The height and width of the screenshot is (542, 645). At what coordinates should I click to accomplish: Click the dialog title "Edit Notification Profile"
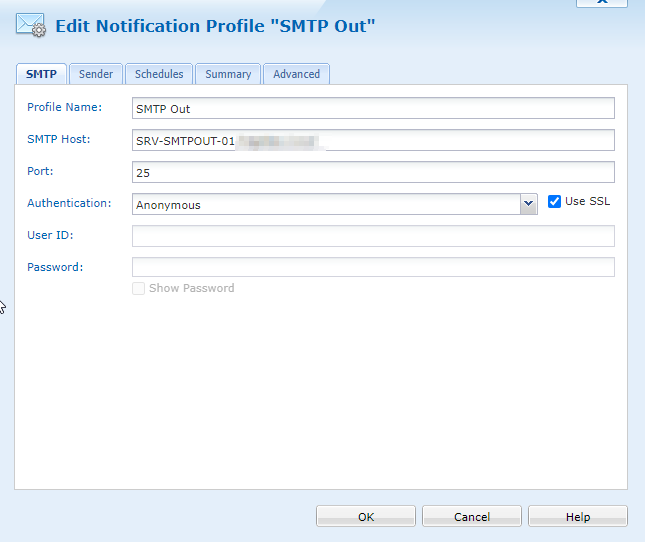coord(215,24)
